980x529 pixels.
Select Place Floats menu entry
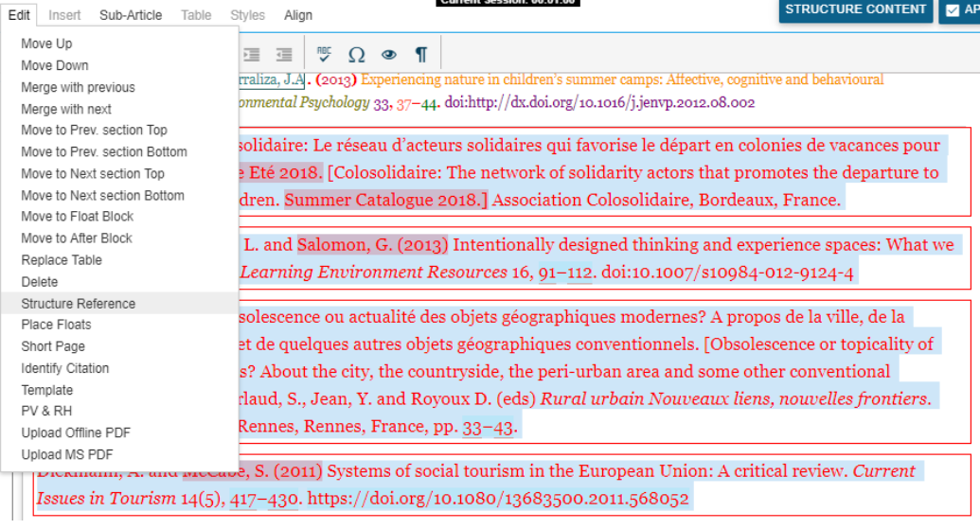click(x=119, y=325)
